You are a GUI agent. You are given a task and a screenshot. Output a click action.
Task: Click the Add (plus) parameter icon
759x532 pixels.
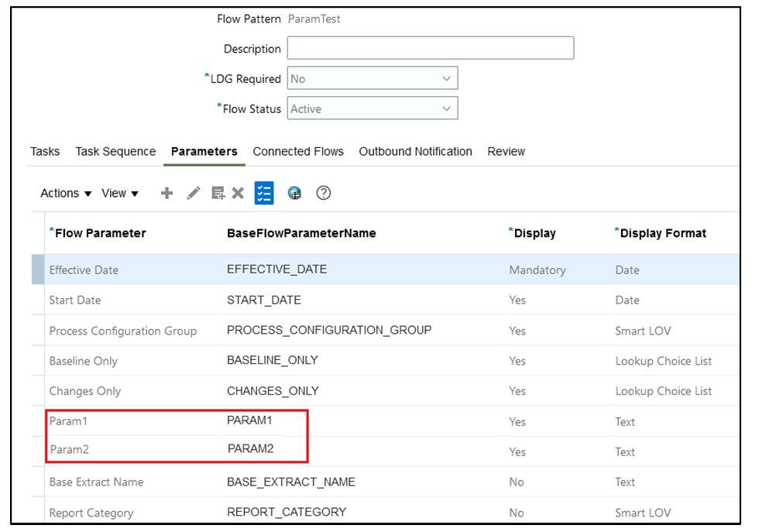[x=167, y=194]
